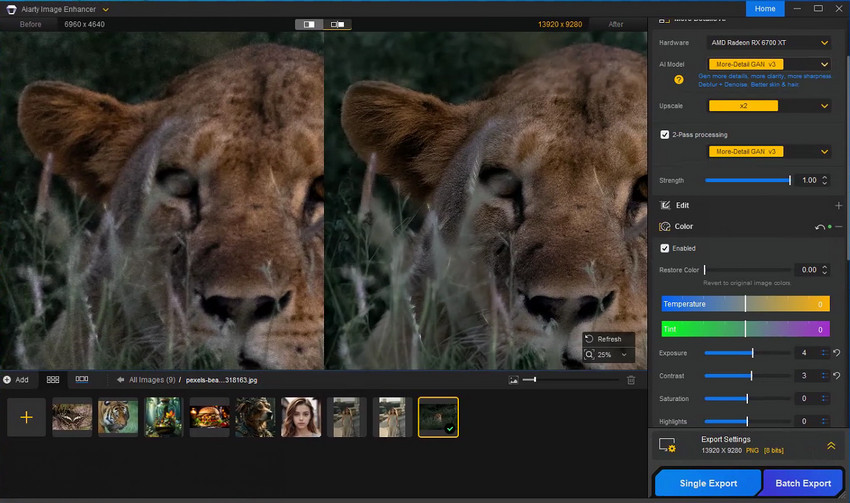Reset the Exposure value
Screen dimensions: 850x503
[837, 353]
